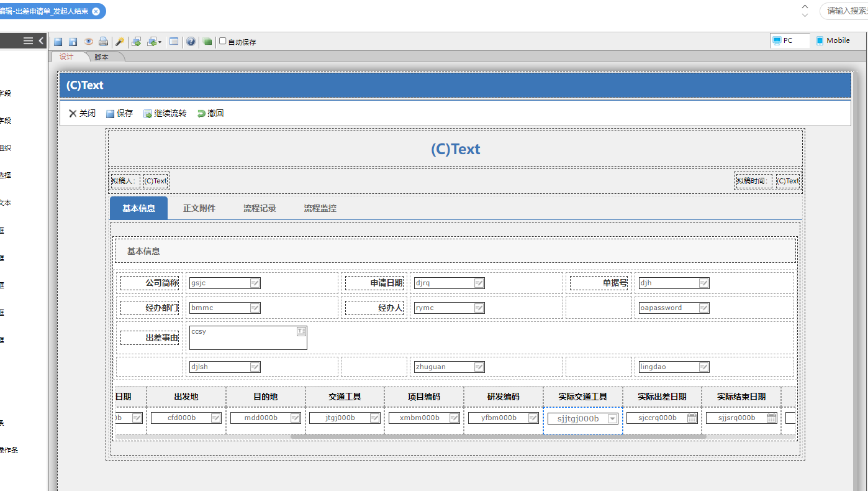The height and width of the screenshot is (491, 868).
Task: Click the edit icon inside cfd000b field
Action: pyautogui.click(x=215, y=418)
